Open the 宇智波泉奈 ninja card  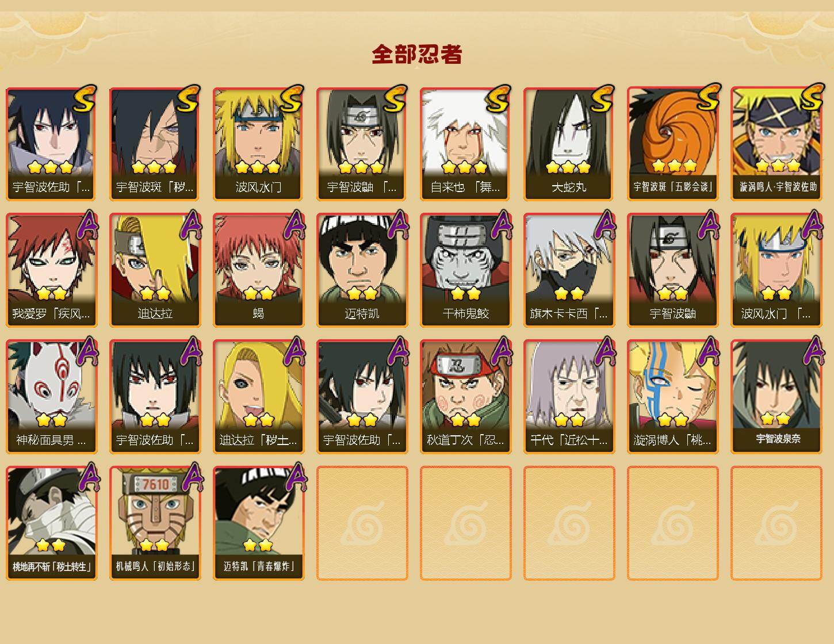click(x=776, y=397)
